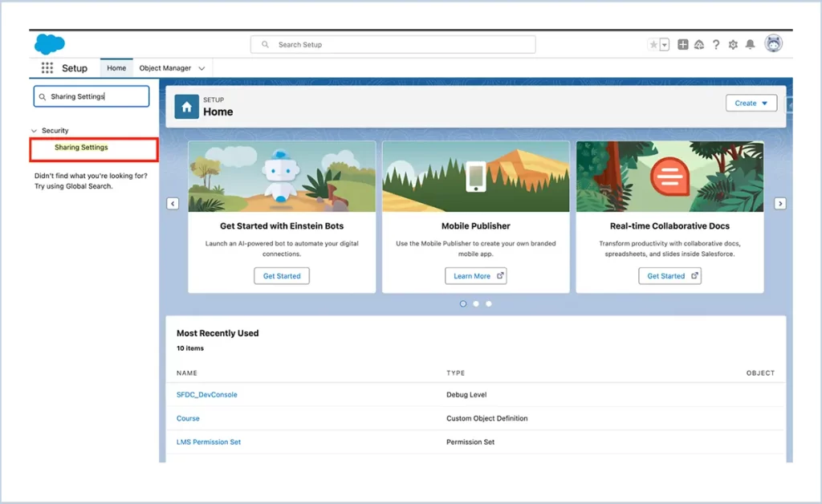Open the Object Manager tab
The image size is (822, 504).
pos(165,68)
